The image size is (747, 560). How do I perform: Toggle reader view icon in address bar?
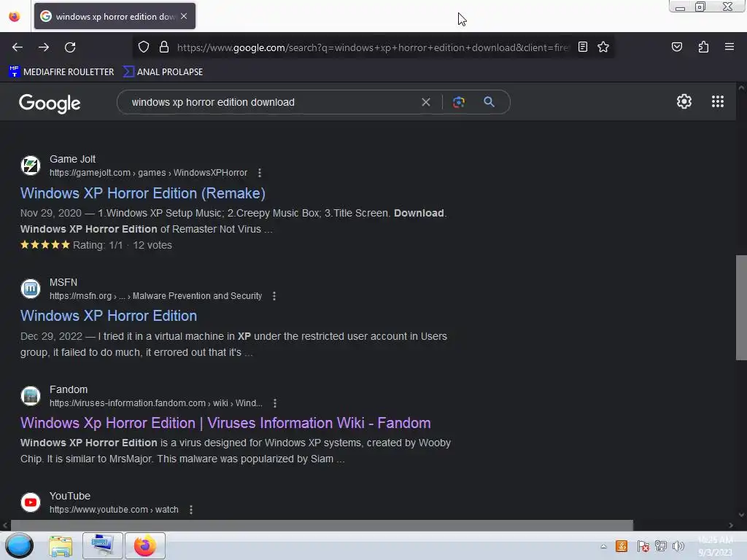[x=583, y=47]
